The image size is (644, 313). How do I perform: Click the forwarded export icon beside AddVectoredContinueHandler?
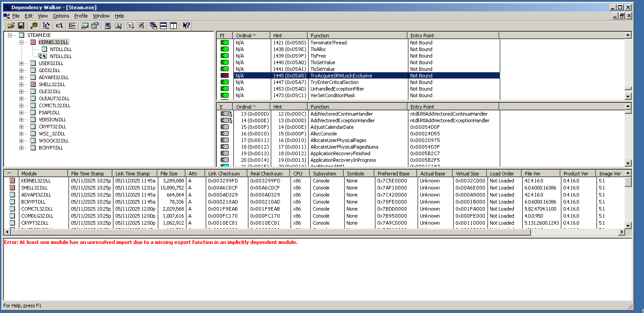pos(226,114)
